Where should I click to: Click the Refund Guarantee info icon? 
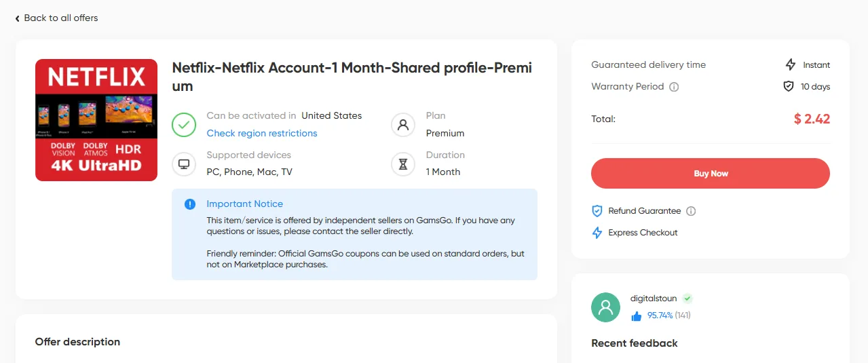(x=691, y=211)
